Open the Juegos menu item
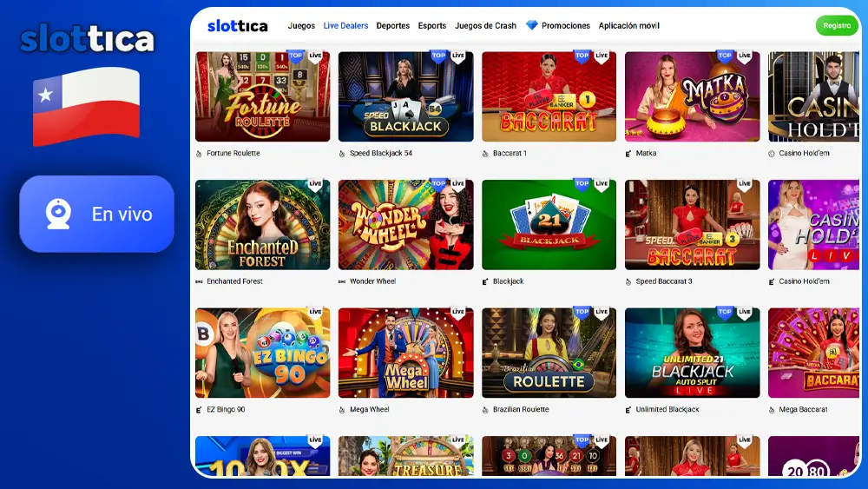The width and height of the screenshot is (868, 489). (301, 25)
